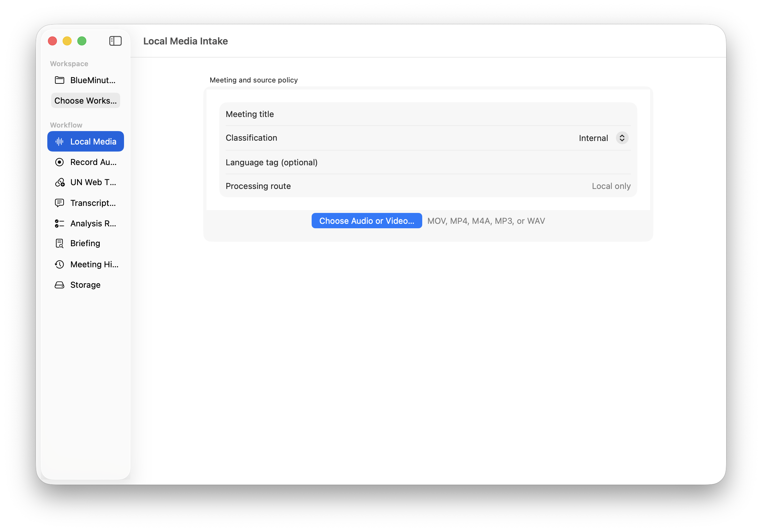Show Meeting History section label
Image resolution: width=762 pixels, height=532 pixels.
tap(94, 264)
